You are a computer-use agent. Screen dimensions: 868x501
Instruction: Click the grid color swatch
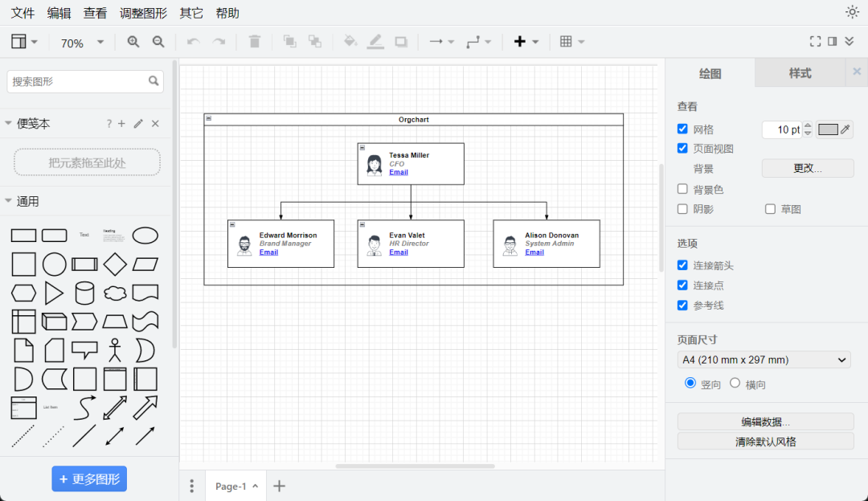pos(828,129)
